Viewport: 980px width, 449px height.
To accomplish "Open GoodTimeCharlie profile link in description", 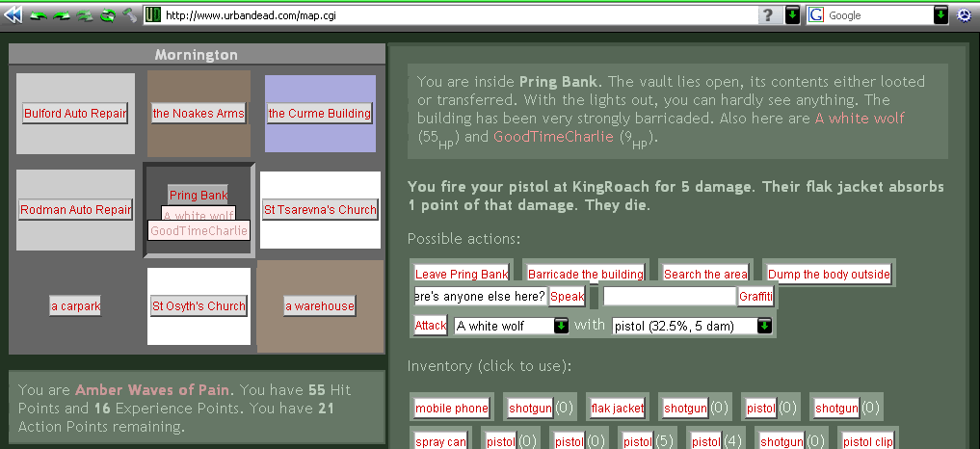I will pos(553,137).
